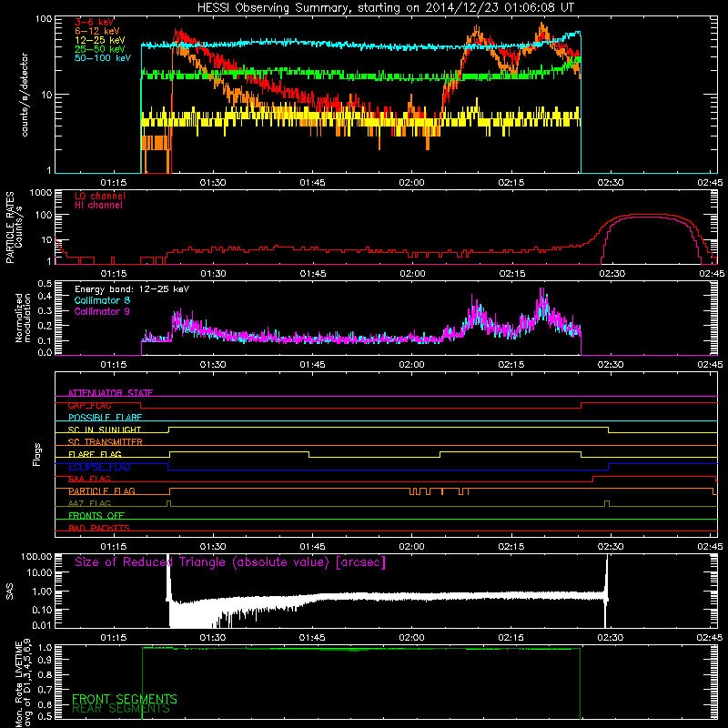728x728 pixels.
Task: Click the 0.9 tick value on livetime axis
Action: pos(46,661)
